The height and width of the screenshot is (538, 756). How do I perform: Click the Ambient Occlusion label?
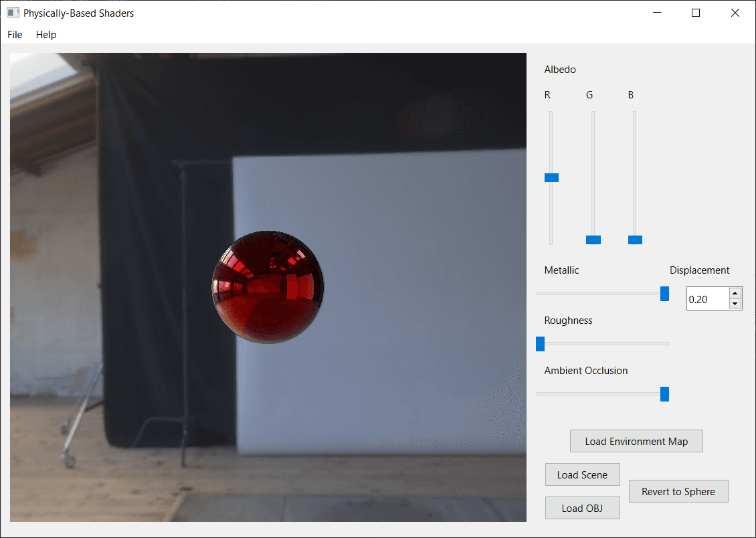tap(586, 370)
